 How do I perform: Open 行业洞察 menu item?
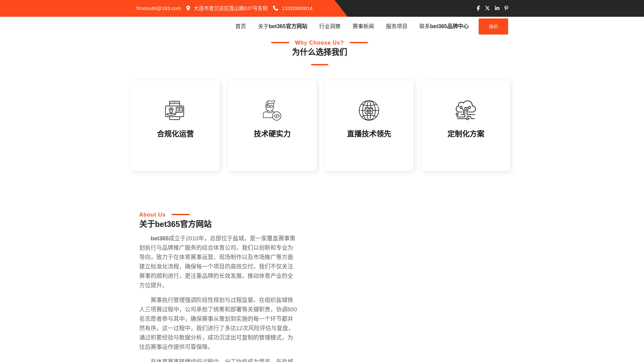click(x=330, y=26)
